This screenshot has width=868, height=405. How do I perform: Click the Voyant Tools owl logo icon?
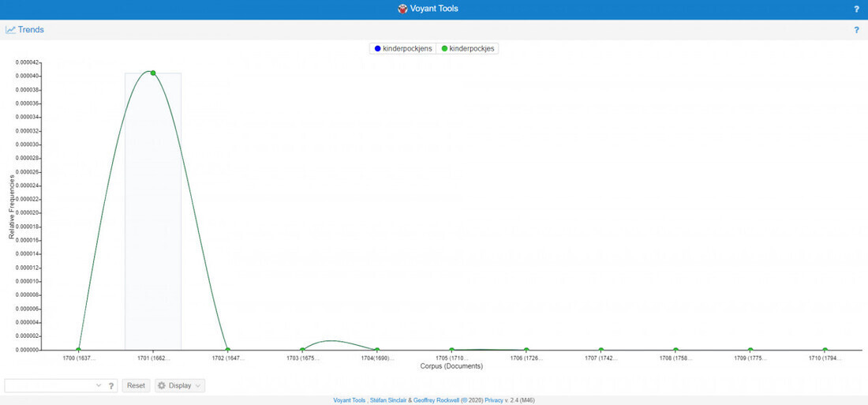(403, 9)
